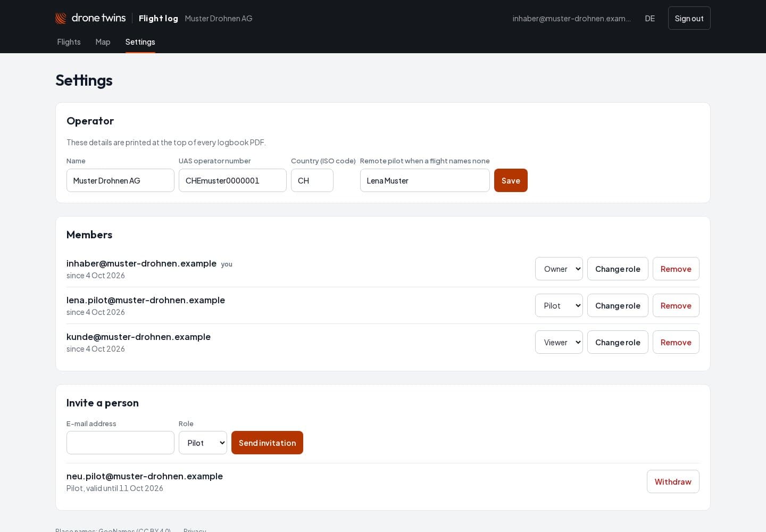This screenshot has width=766, height=532.
Task: Click the default remote pilot field
Action: pos(425,180)
